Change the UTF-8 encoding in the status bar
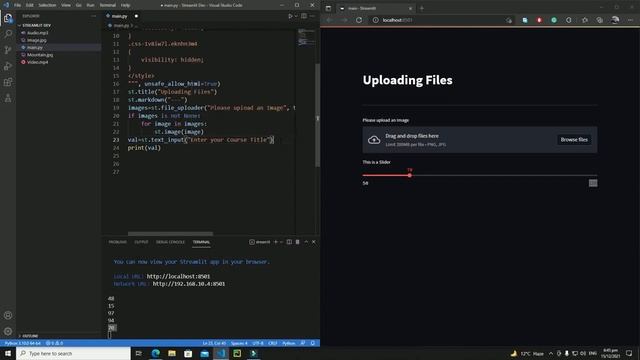The image size is (640, 360). point(258,343)
